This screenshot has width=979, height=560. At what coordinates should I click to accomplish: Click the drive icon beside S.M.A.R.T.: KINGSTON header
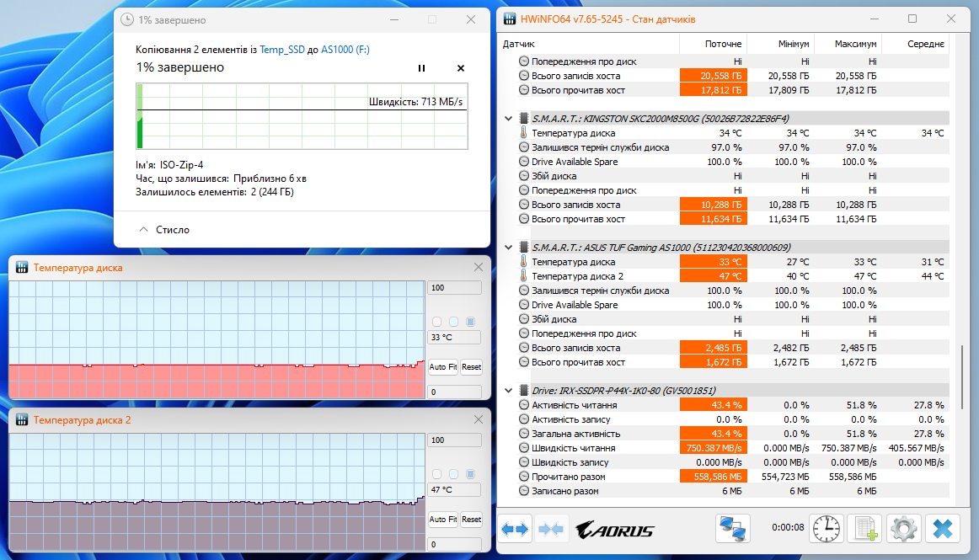pyautogui.click(x=523, y=118)
